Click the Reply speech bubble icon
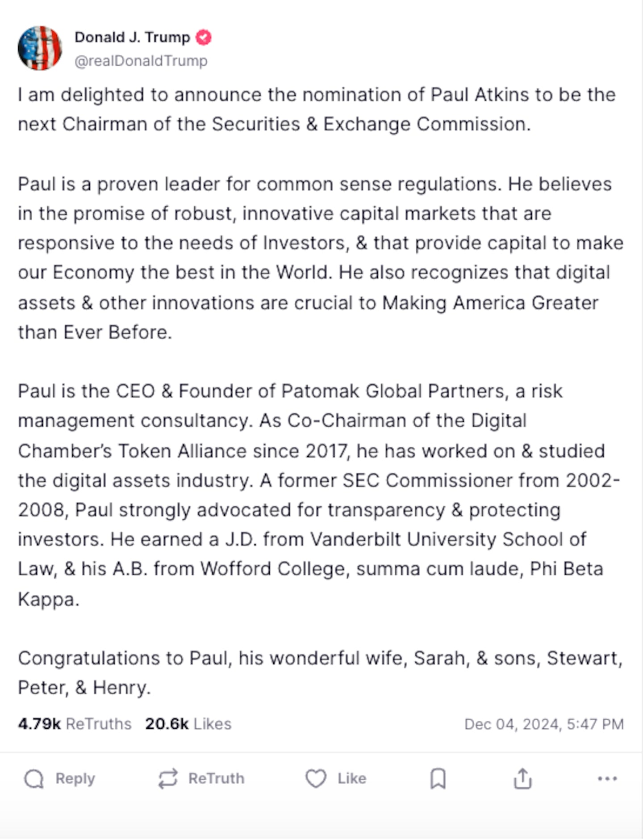 [x=34, y=779]
